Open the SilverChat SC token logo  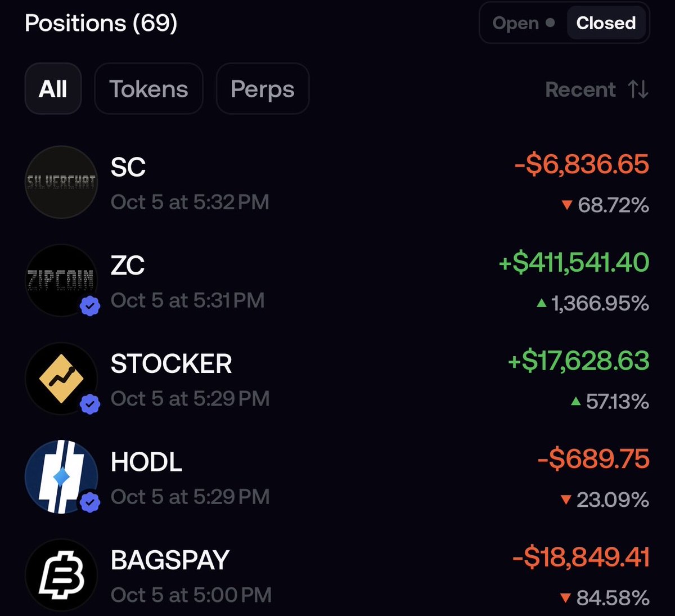click(x=61, y=182)
